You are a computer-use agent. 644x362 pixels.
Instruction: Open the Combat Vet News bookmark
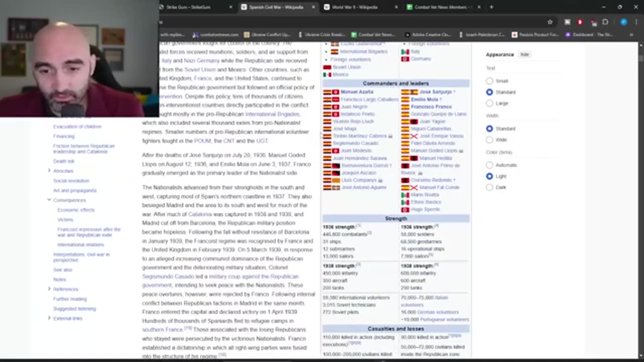(x=373, y=35)
